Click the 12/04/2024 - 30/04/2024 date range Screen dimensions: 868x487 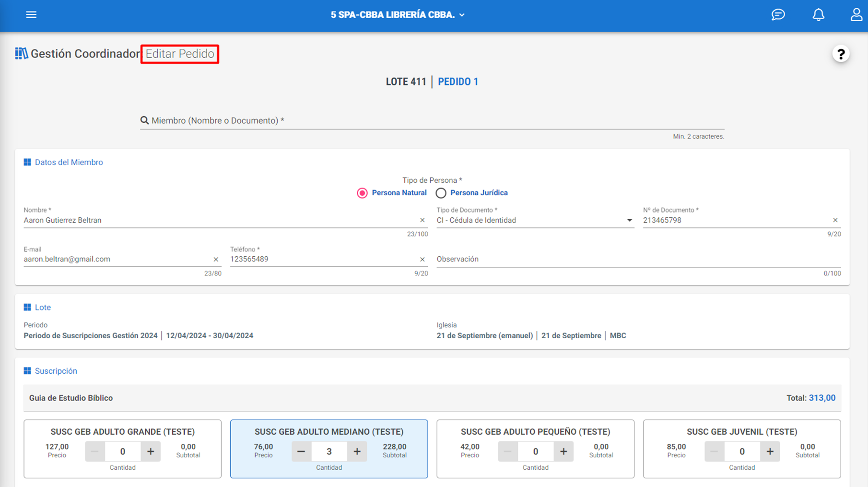coord(210,335)
